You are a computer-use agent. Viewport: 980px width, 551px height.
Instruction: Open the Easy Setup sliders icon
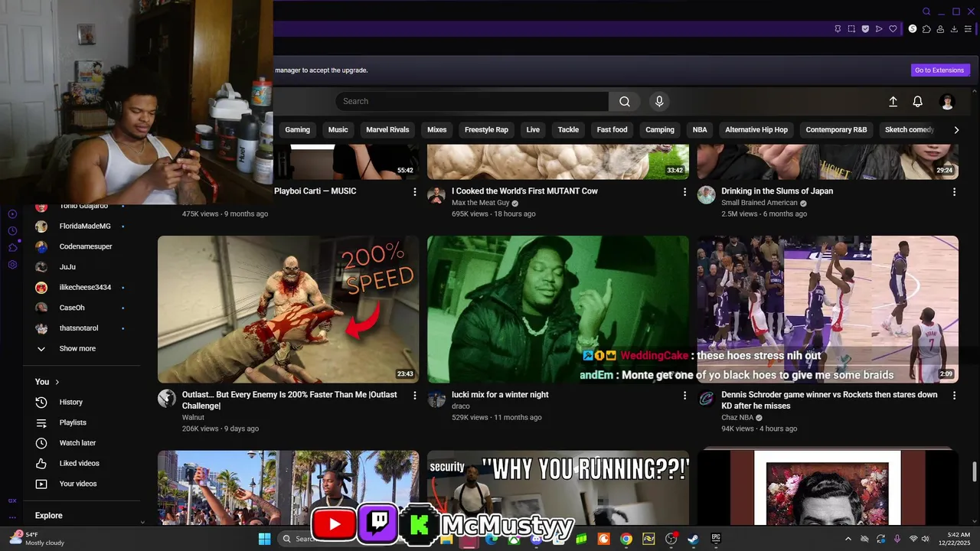[x=968, y=29]
